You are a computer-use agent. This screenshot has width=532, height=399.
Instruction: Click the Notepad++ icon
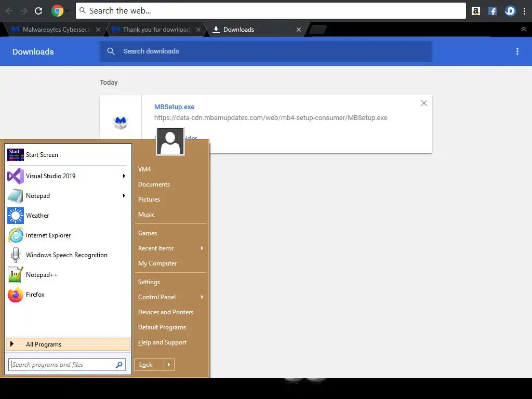coord(16,274)
